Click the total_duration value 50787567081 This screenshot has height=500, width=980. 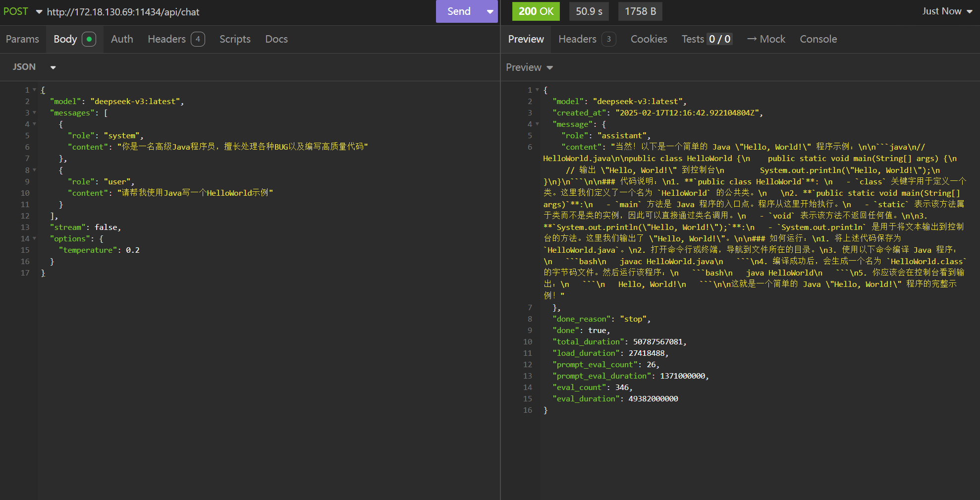[658, 342]
